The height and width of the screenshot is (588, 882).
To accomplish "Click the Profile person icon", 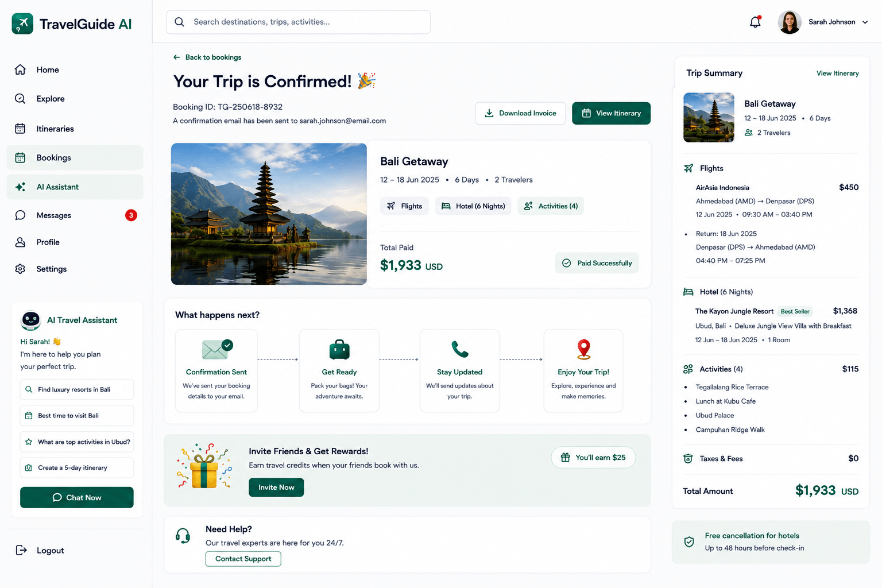I will click(20, 242).
